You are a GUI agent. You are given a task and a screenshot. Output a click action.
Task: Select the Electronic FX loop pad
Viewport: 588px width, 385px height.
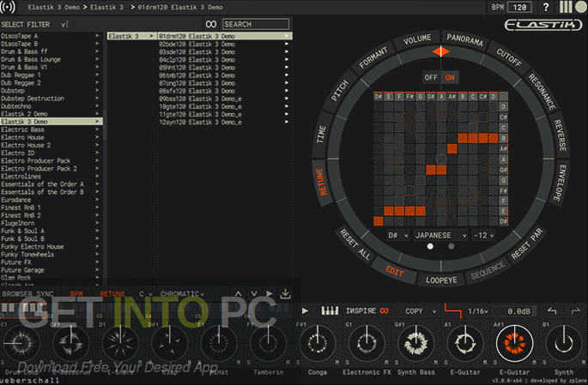pyautogui.click(x=367, y=343)
